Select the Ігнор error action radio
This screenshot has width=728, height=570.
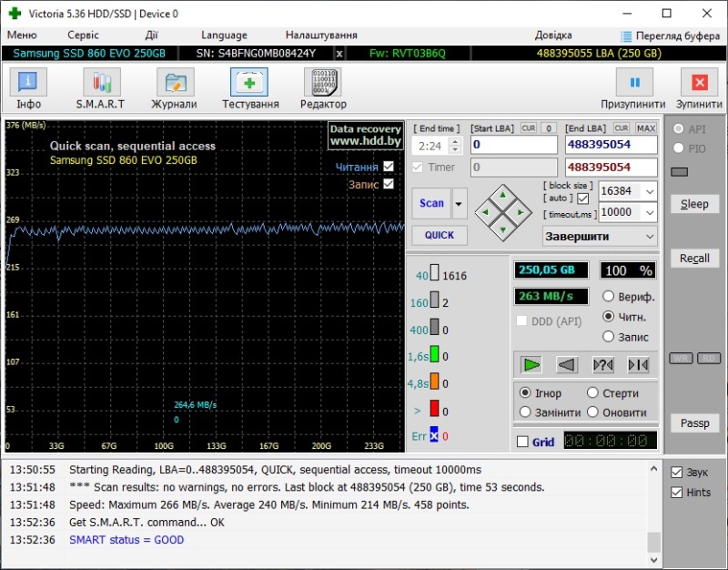(x=525, y=392)
